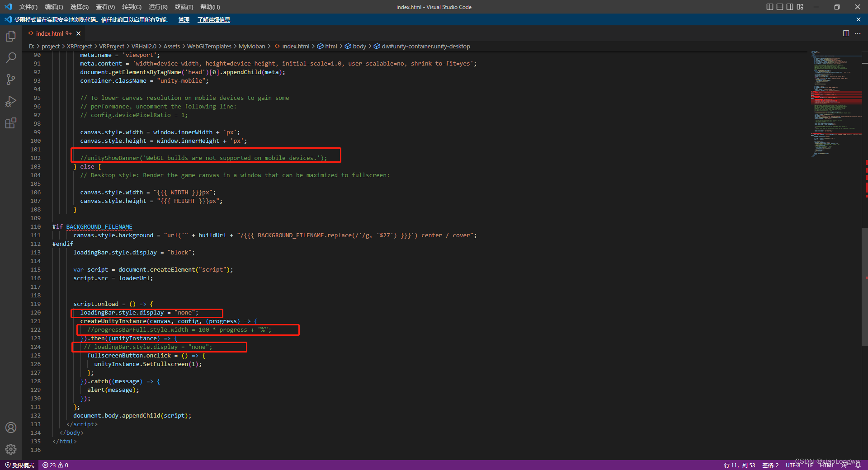
Task: Expand the WebGLTemplates breadcrumb
Action: tap(209, 46)
